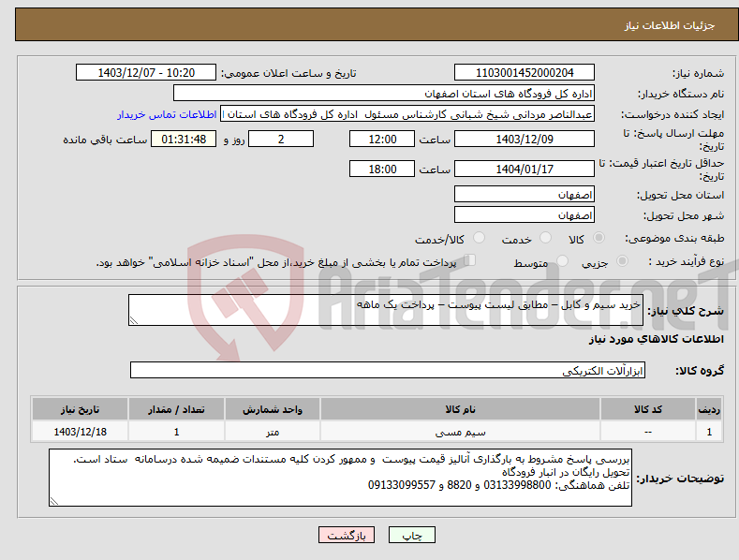Select the خدمت radio button
Image resolution: width=739 pixels, height=560 pixels.
coord(545,238)
